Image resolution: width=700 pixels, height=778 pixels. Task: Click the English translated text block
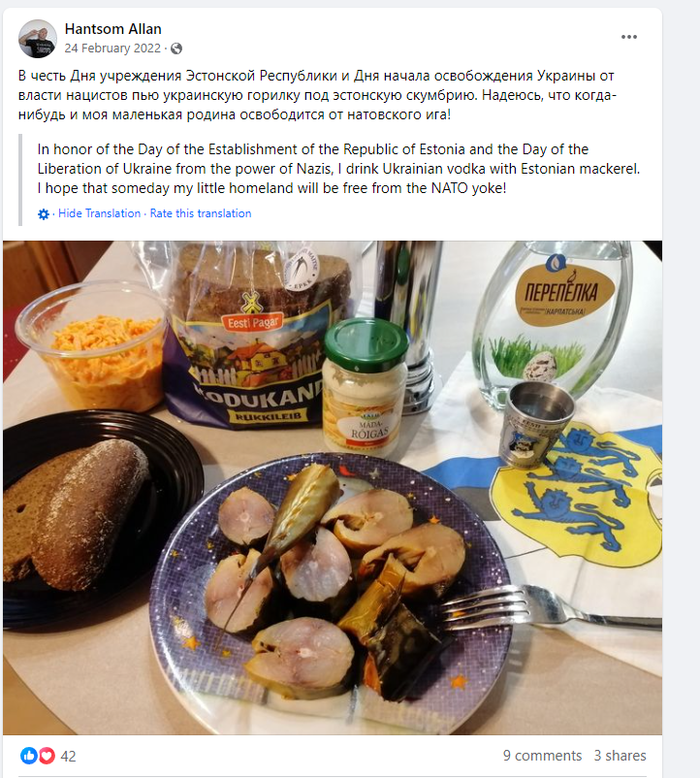tap(338, 169)
